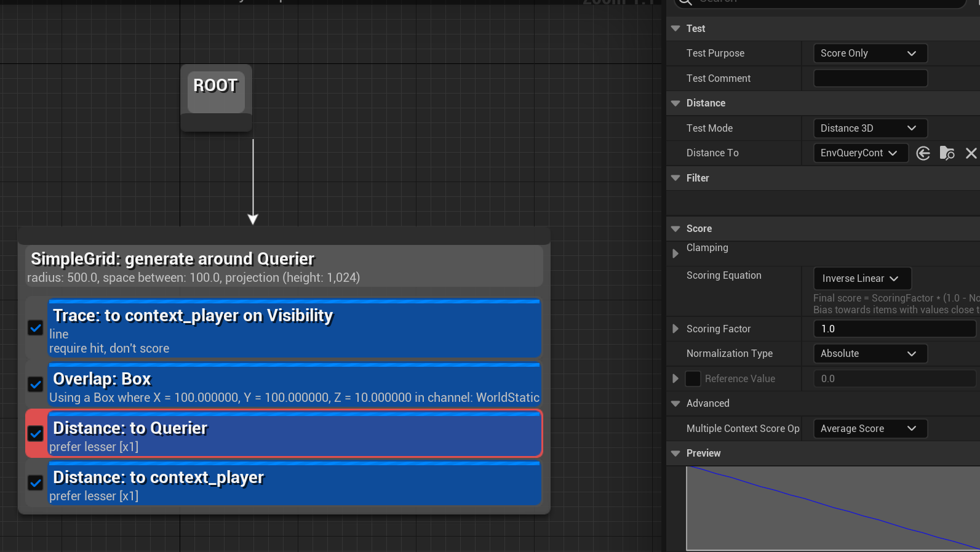Viewport: 980px width, 552px height.
Task: Click the Normalization Type label
Action: point(730,353)
